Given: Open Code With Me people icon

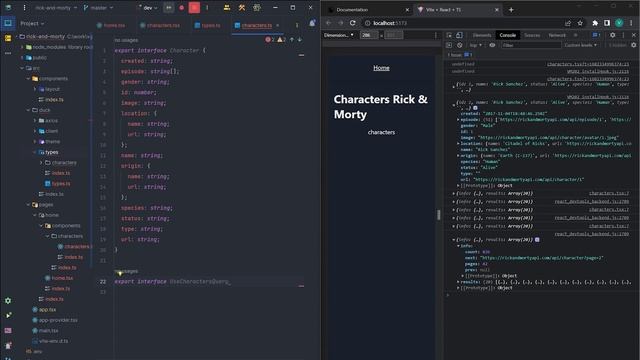Looking at the screenshot, I should pyautogui.click(x=227, y=7).
